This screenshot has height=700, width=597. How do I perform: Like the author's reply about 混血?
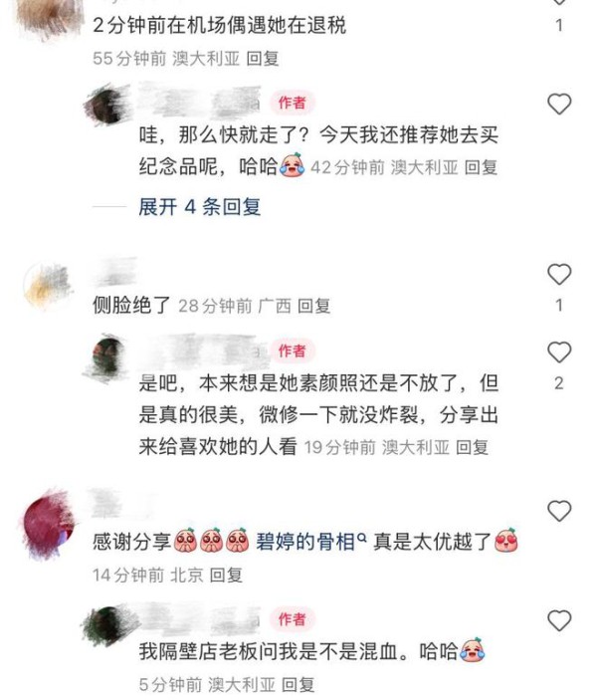559,620
